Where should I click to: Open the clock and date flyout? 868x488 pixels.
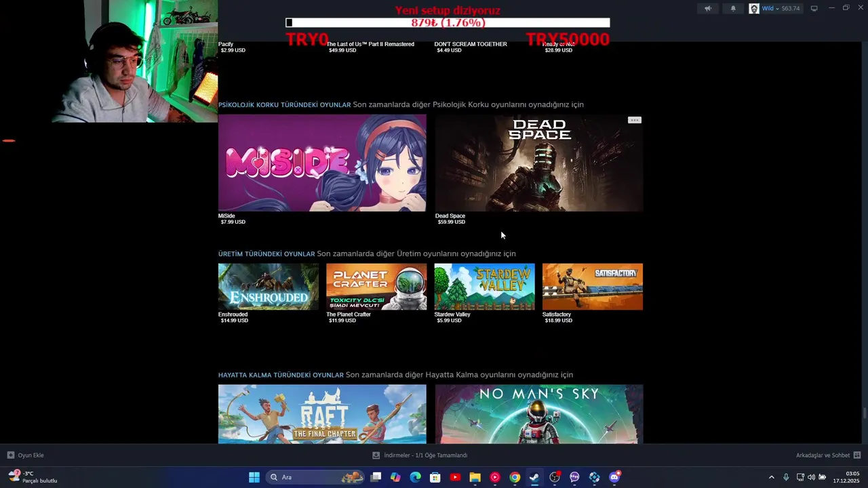coord(847,477)
